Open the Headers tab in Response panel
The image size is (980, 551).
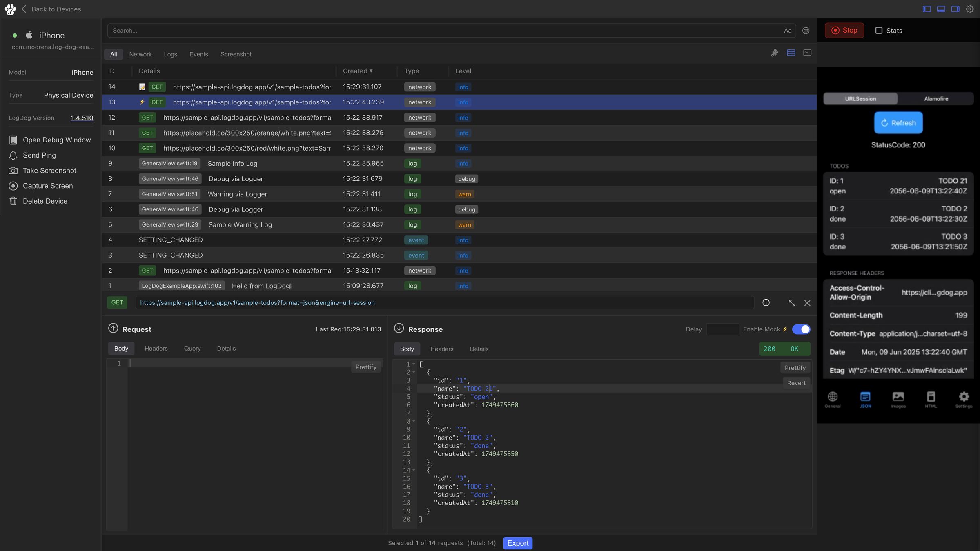pos(442,349)
